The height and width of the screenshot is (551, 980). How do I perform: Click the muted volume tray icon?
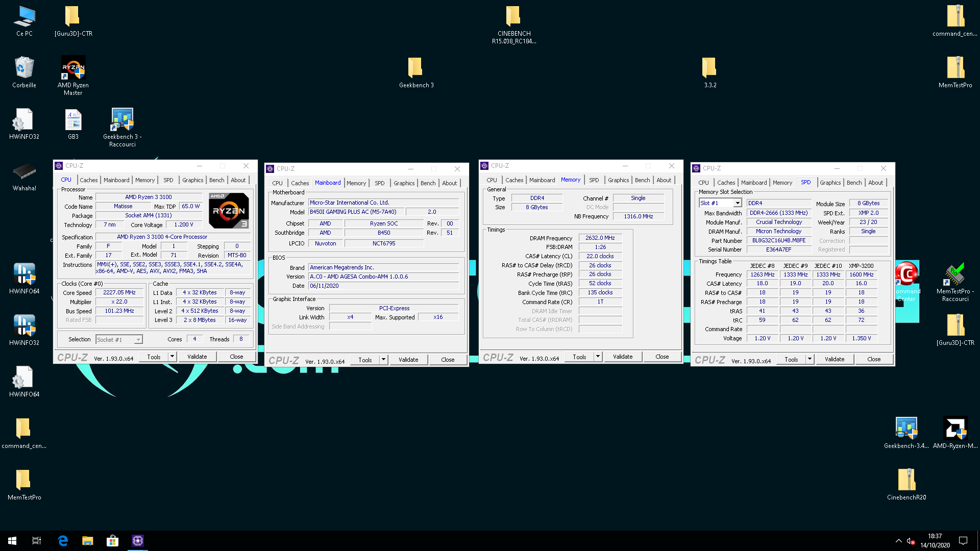pyautogui.click(x=911, y=541)
